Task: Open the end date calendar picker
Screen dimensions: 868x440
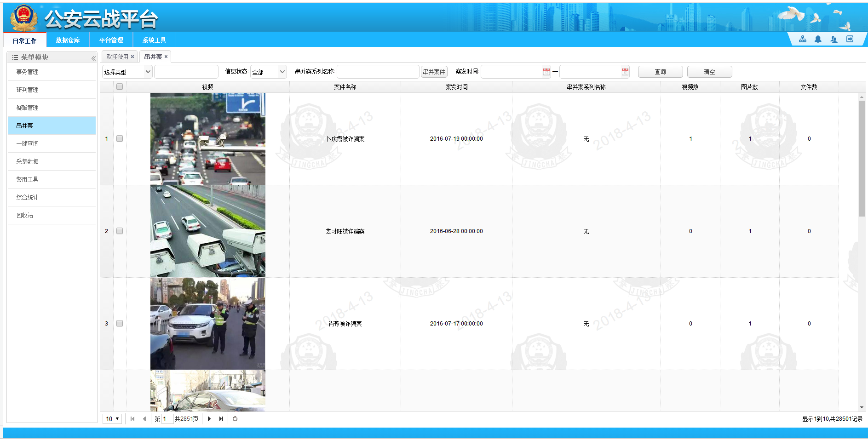Action: pos(625,72)
